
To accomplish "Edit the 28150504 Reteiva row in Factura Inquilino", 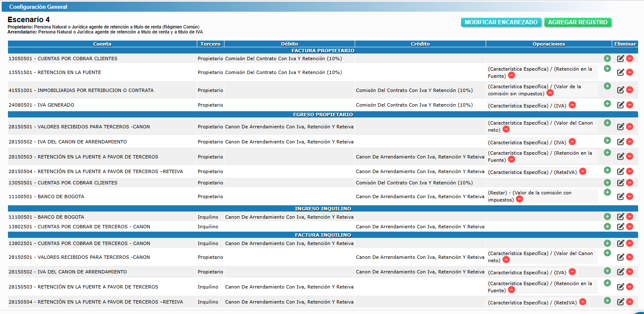I will (x=621, y=302).
